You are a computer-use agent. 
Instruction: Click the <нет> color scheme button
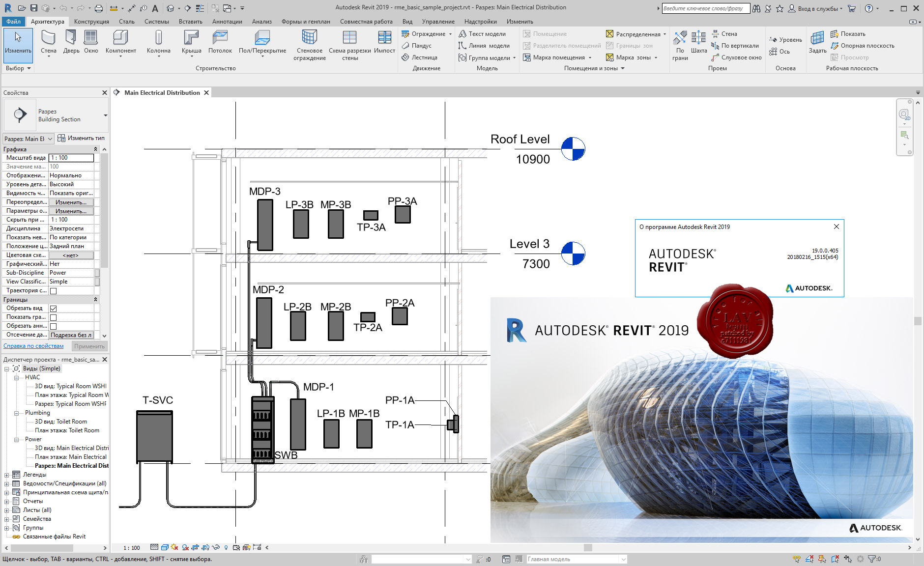tap(71, 255)
